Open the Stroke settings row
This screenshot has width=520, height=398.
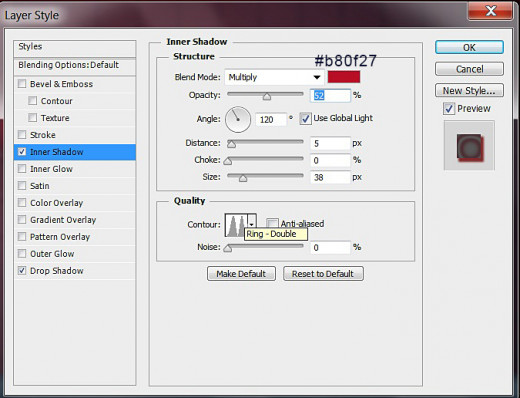point(75,135)
